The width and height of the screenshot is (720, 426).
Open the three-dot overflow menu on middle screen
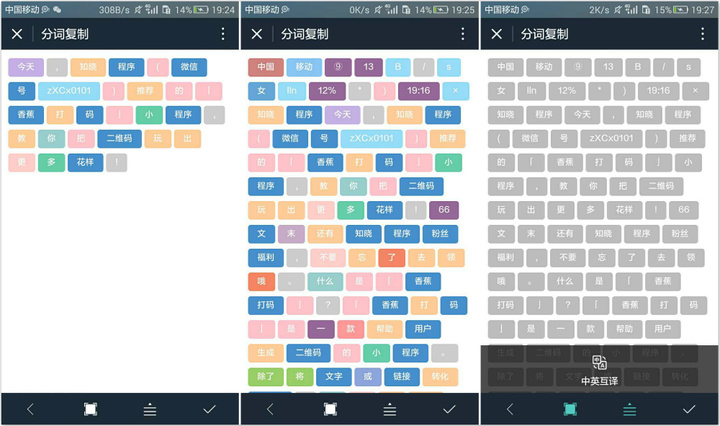pos(462,34)
